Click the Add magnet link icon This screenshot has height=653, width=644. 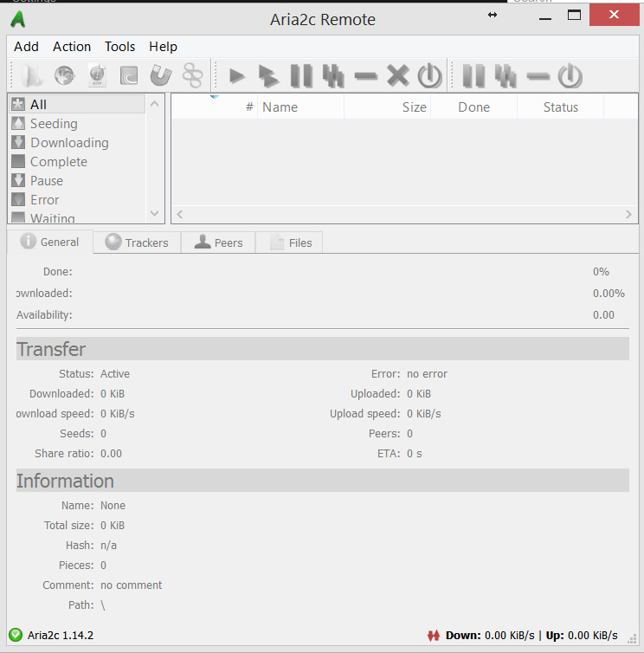[x=160, y=76]
